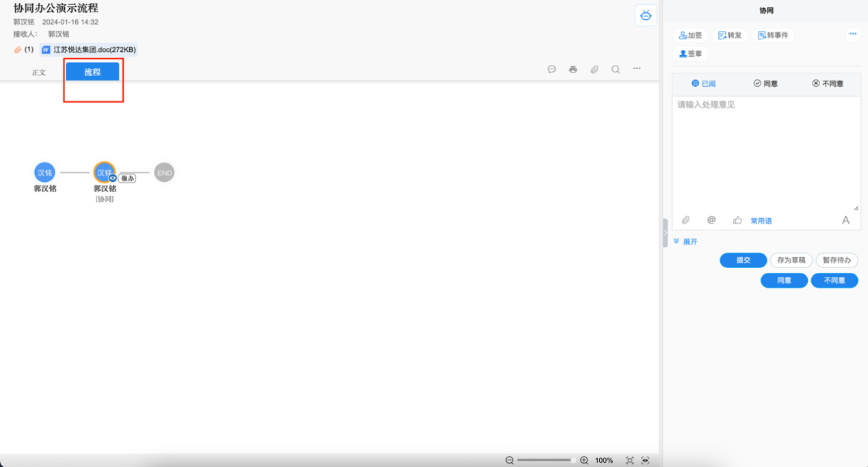Switch to the 正文 tab
The width and height of the screenshot is (868, 467).
(x=39, y=72)
